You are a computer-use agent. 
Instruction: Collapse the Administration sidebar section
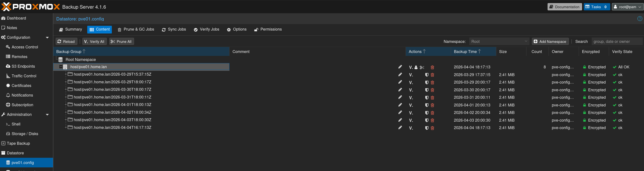click(47, 114)
